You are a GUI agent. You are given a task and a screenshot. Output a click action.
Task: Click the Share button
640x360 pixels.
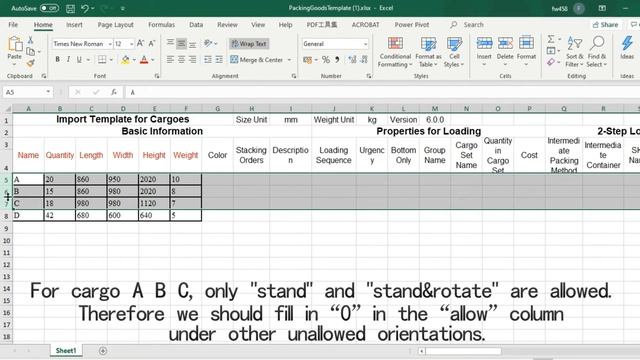[x=606, y=25]
